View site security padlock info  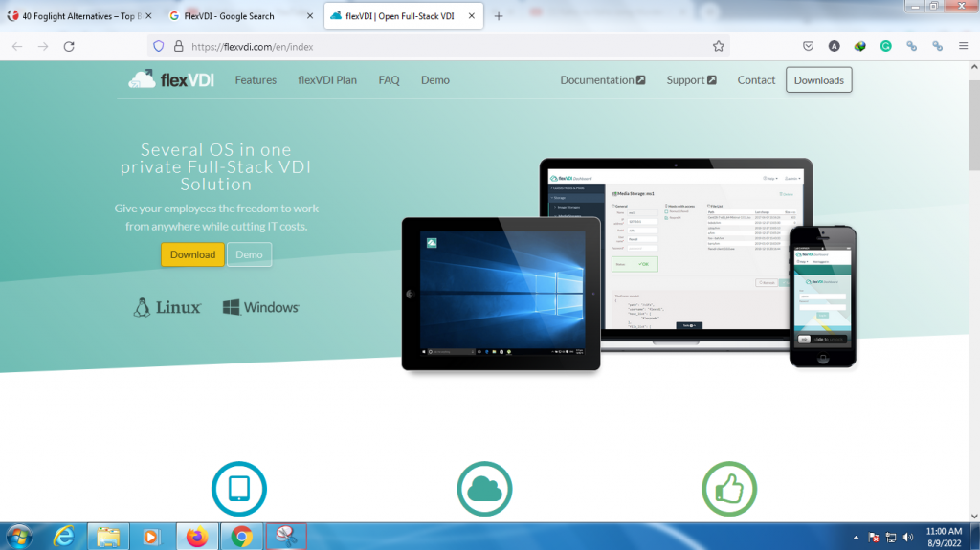[179, 46]
